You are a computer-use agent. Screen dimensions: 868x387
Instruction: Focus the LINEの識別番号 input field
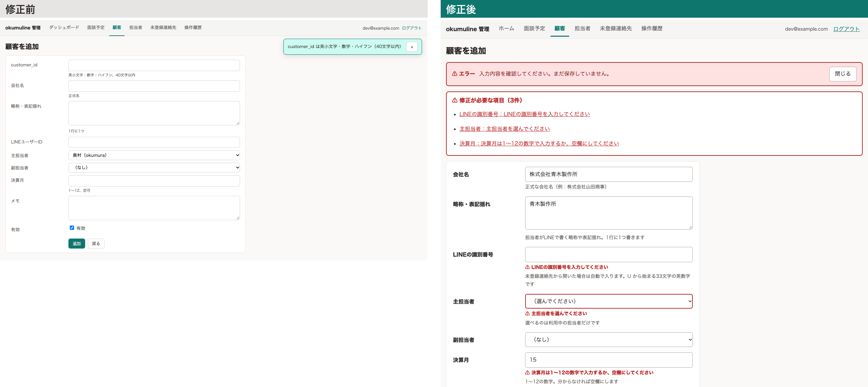(x=609, y=254)
